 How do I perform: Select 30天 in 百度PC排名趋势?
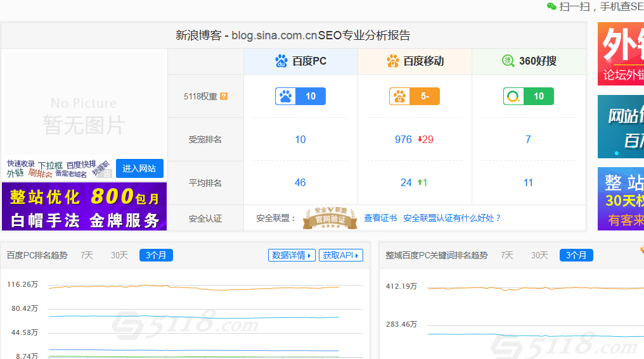[x=120, y=255]
